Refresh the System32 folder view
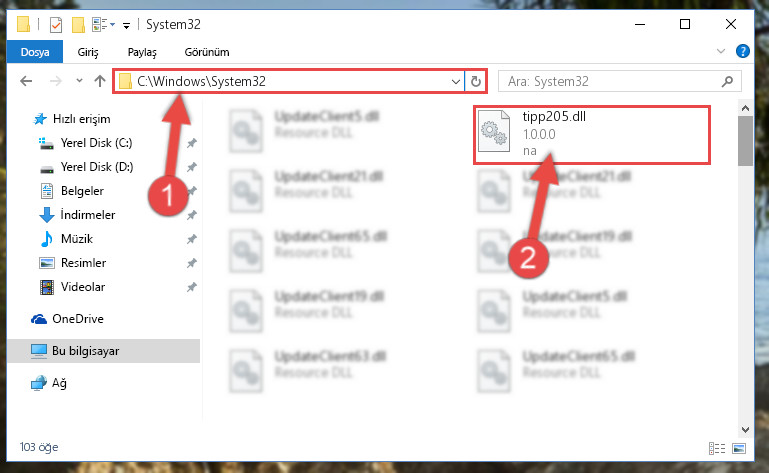The width and height of the screenshot is (769, 473). click(475, 81)
